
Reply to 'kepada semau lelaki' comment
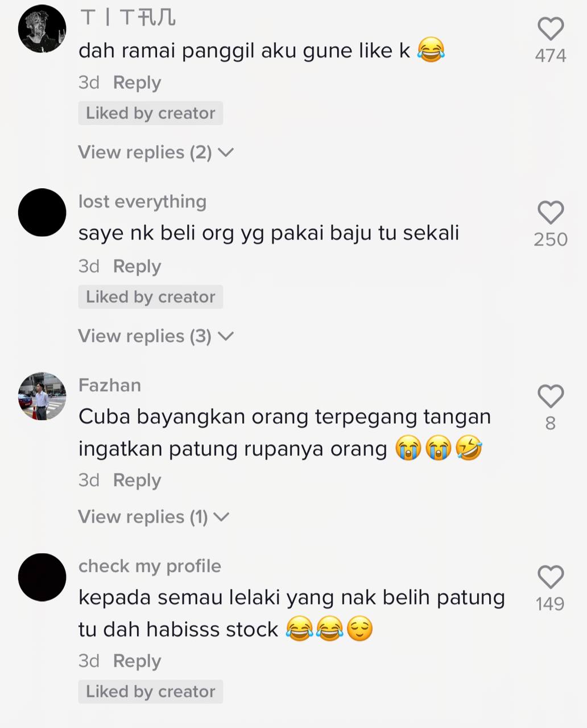137,661
